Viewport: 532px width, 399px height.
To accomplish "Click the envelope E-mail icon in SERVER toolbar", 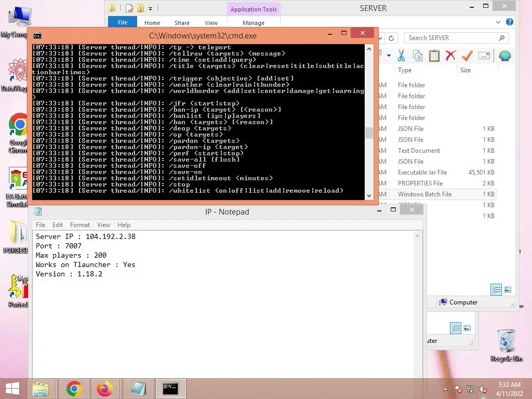I will click(x=484, y=56).
